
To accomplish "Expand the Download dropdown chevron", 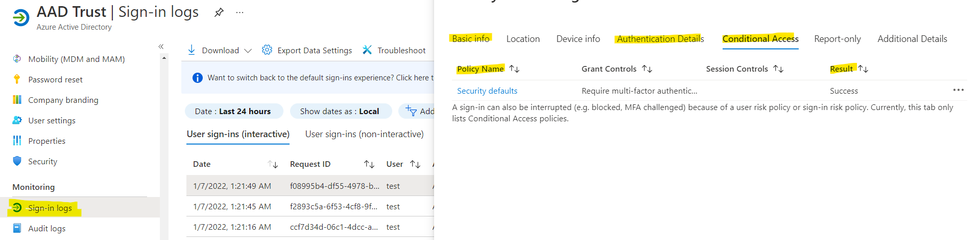I will click(248, 51).
